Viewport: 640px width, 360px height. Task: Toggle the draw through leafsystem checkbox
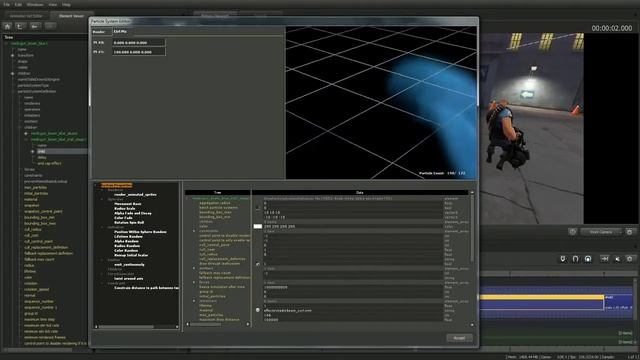click(257, 264)
